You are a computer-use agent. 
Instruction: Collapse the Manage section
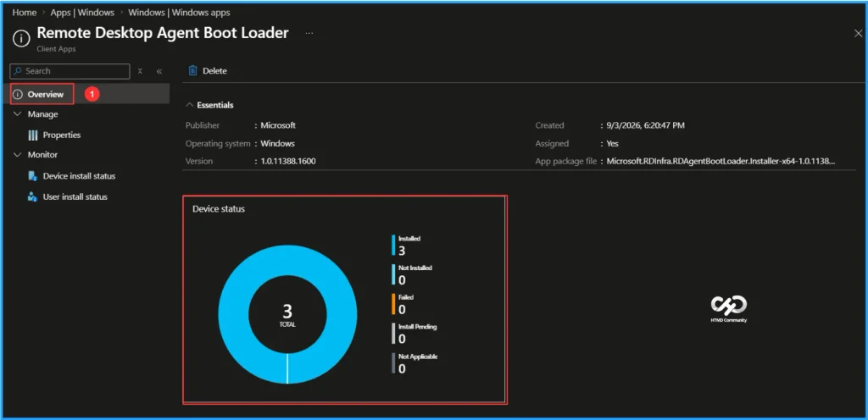click(17, 113)
